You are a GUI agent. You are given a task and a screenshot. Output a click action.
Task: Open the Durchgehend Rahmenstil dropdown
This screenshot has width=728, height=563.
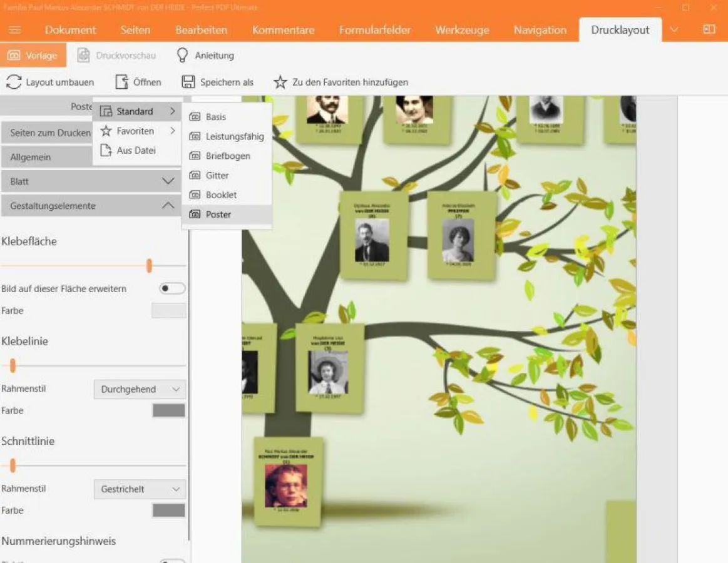pos(139,388)
